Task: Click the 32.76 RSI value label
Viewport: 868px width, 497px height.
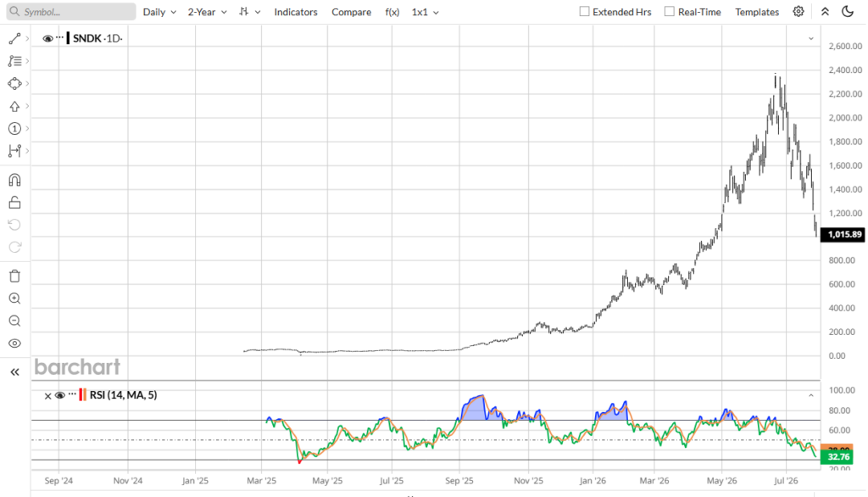Action: (x=837, y=456)
